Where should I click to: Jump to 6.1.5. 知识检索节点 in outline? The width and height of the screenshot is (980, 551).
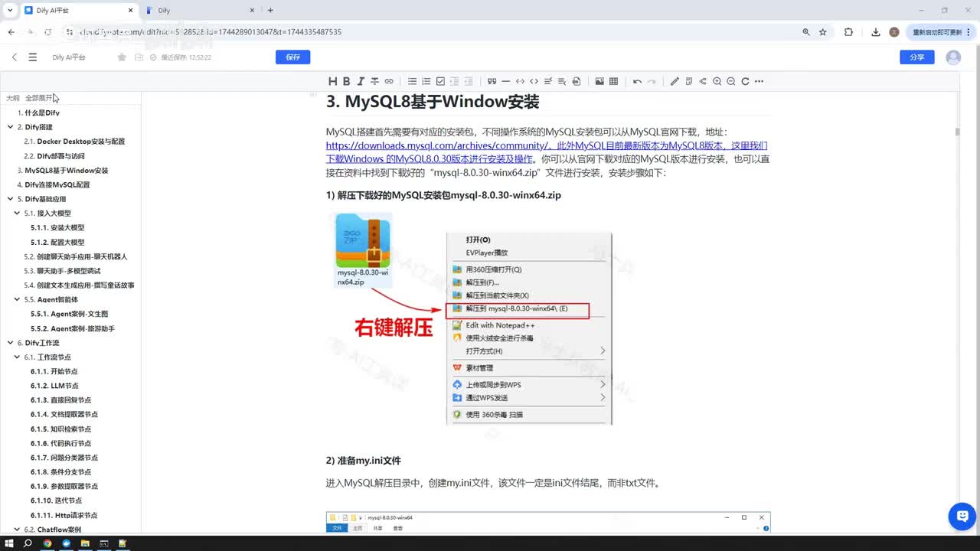pos(60,429)
